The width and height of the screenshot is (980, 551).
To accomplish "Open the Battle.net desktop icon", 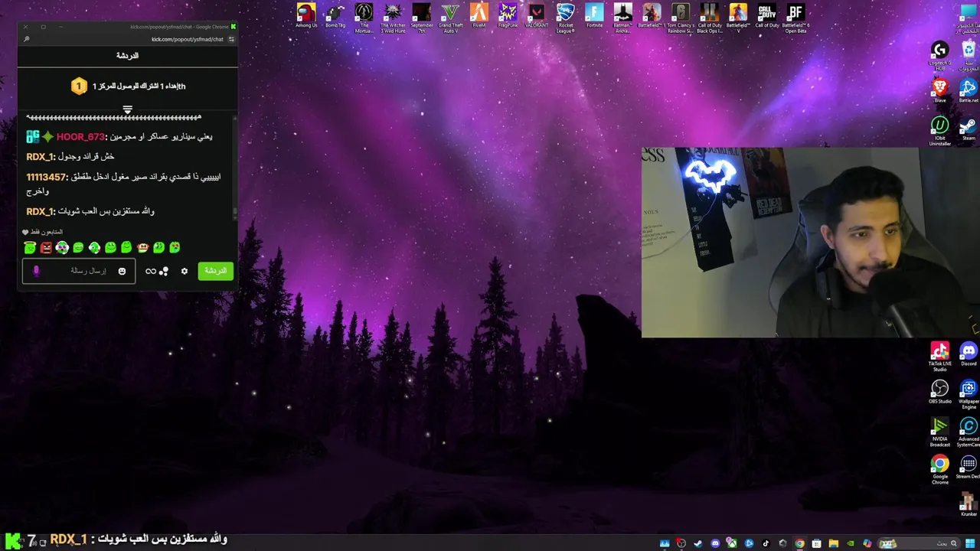I will [969, 91].
